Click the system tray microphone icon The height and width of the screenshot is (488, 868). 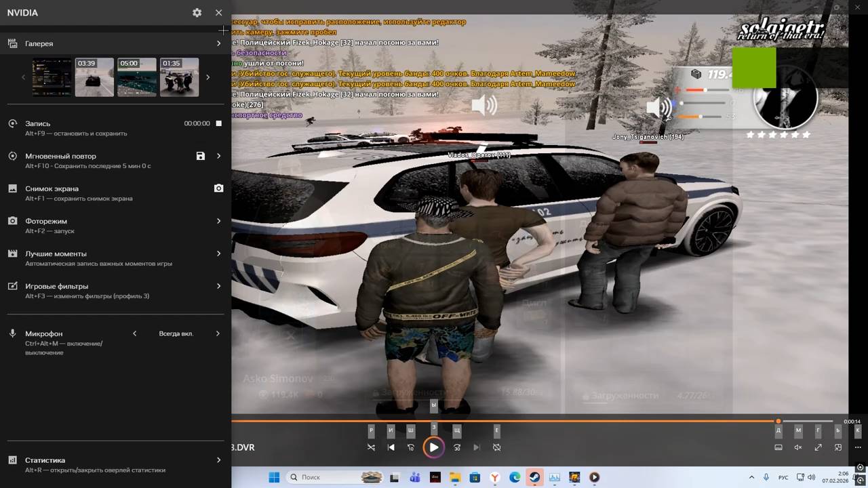(x=766, y=477)
